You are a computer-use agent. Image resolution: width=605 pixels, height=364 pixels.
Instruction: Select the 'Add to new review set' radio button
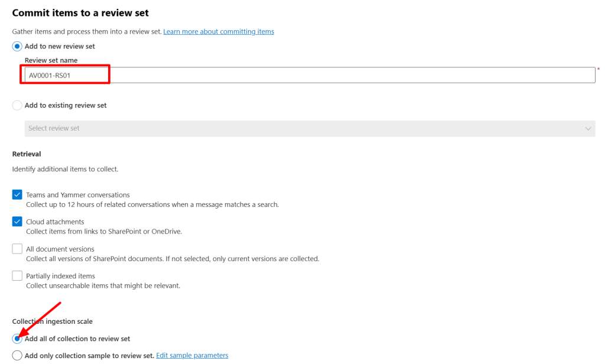[17, 46]
